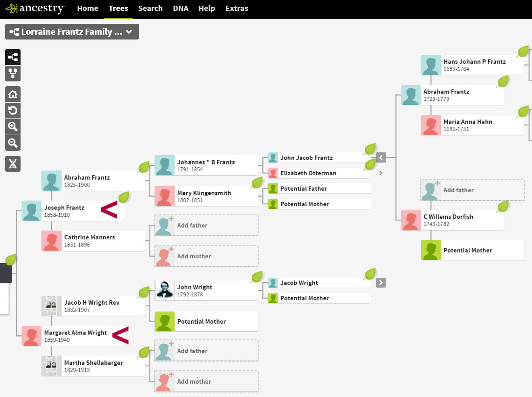Zoom in with magnifier plus icon
Screen dimensions: 532x397
[13, 127]
